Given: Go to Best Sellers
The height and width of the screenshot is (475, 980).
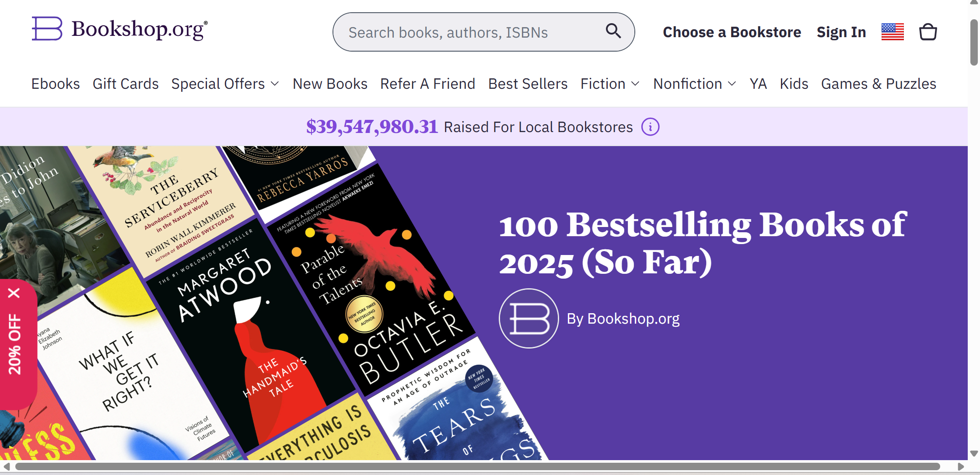Looking at the screenshot, I should [528, 84].
